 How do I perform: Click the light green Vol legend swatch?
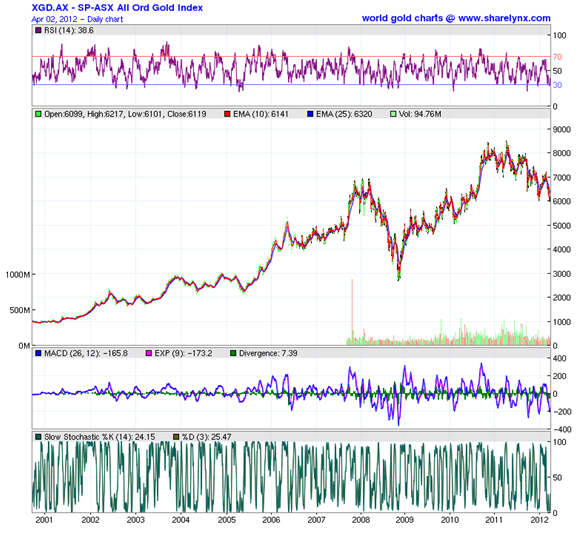coord(393,114)
